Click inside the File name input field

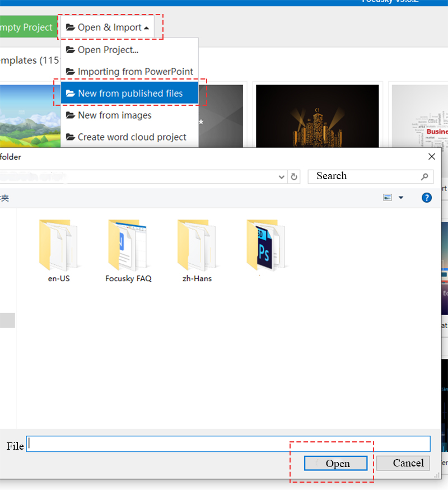tap(224, 444)
